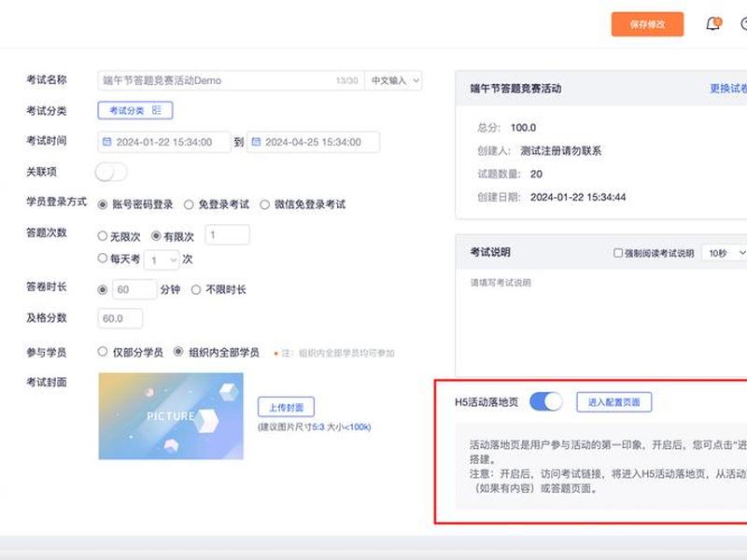Viewport: 747px width, 560px height.
Task: Click the 有限次 count input box
Action: tap(227, 235)
